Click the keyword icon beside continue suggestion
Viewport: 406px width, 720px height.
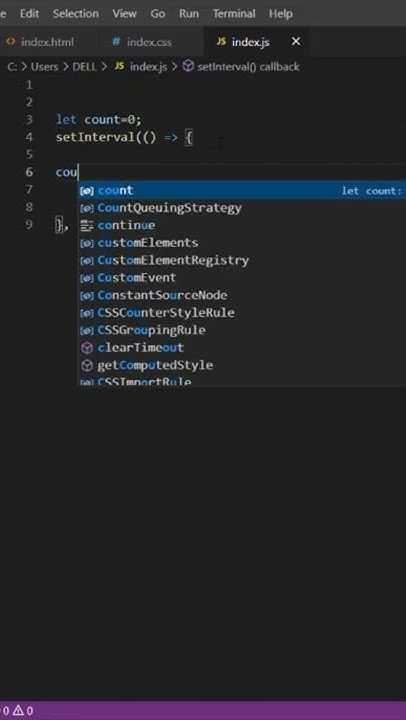pos(87,225)
